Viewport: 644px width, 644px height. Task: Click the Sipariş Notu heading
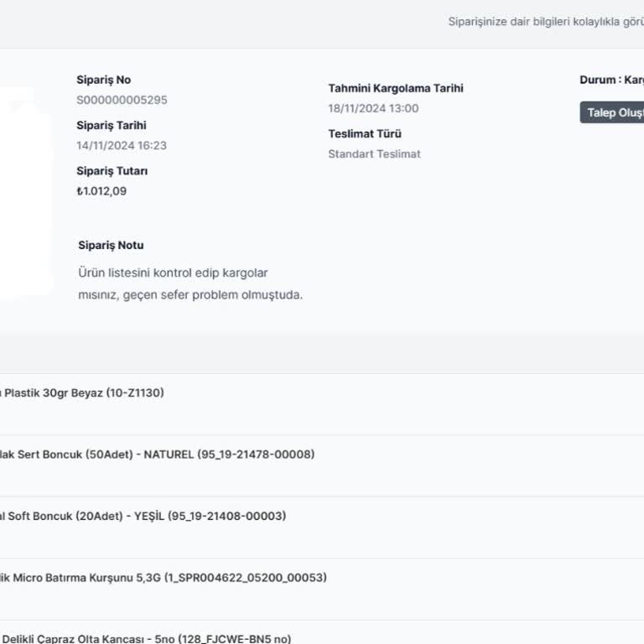click(x=111, y=245)
